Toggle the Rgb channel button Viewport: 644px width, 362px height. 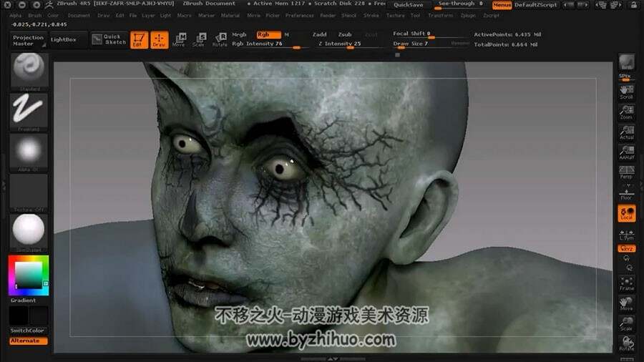(x=268, y=34)
